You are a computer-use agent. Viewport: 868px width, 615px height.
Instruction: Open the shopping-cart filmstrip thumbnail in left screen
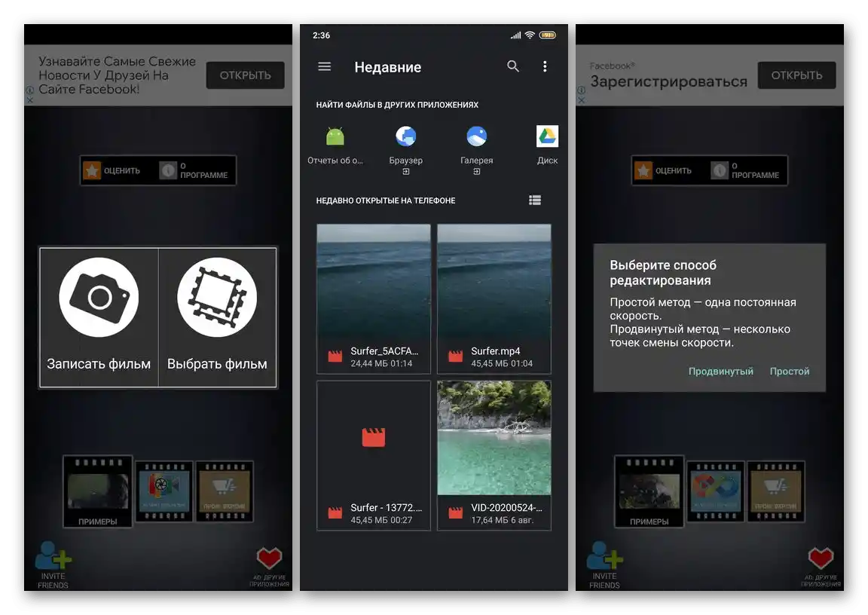(225, 491)
